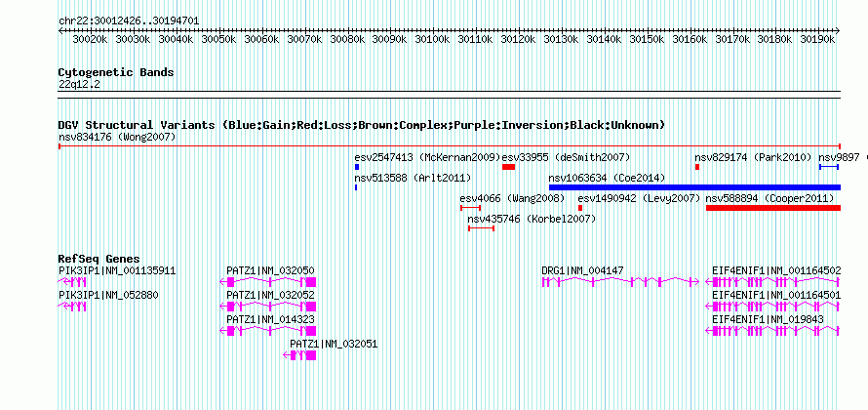Click the thick blue nsv1063634 gain bar
Image resolution: width=868 pixels, height=410 pixels.
[694, 187]
